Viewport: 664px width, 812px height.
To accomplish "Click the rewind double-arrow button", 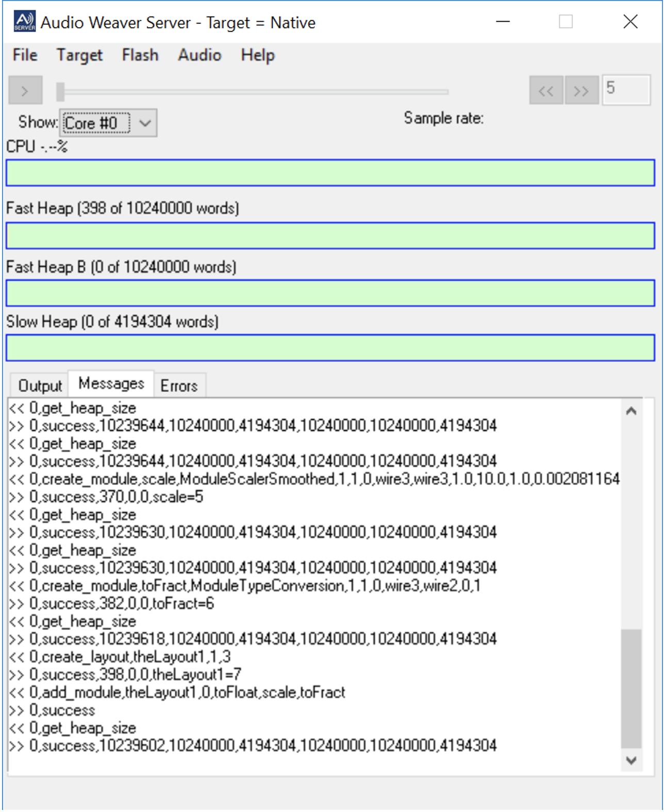I will 546,91.
